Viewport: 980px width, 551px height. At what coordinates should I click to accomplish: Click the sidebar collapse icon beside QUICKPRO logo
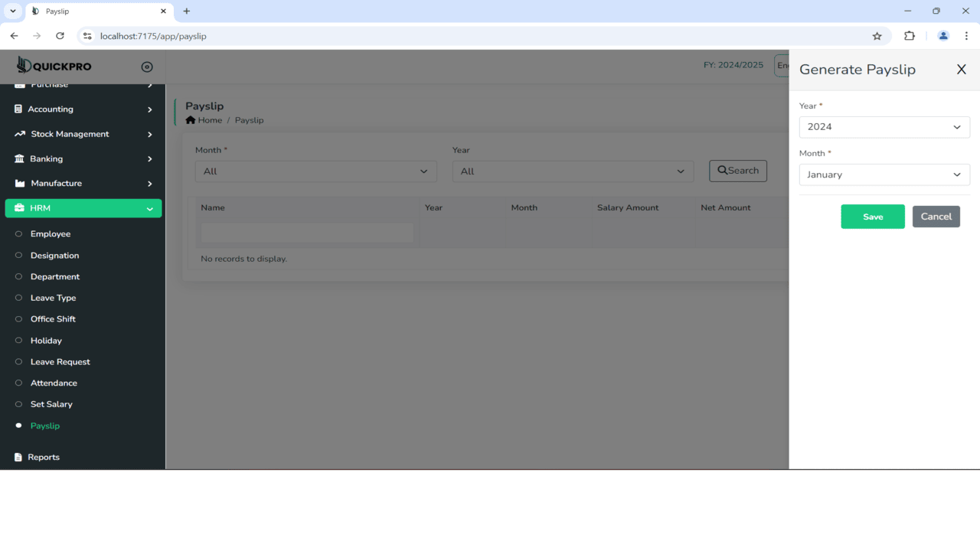pyautogui.click(x=146, y=66)
